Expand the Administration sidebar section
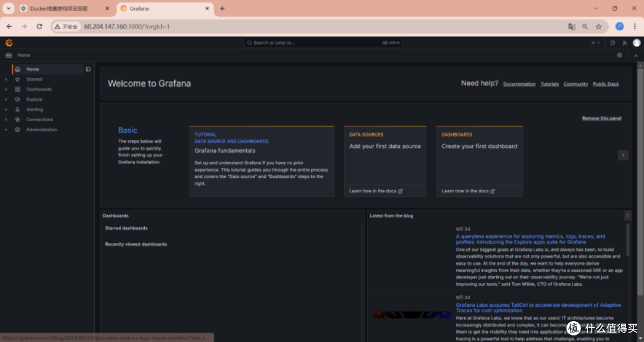Viewport: 644px width, 342px height. (6, 130)
